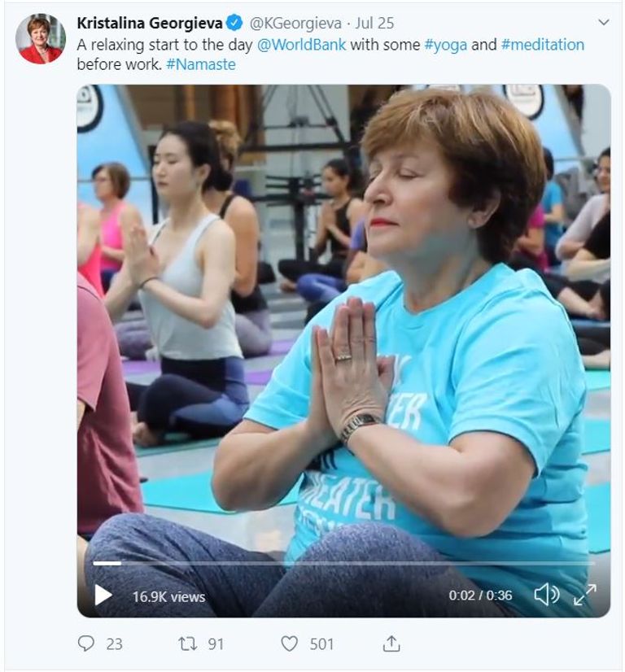Click the verified badge icon
This screenshot has width=625, height=672.
pos(234,24)
